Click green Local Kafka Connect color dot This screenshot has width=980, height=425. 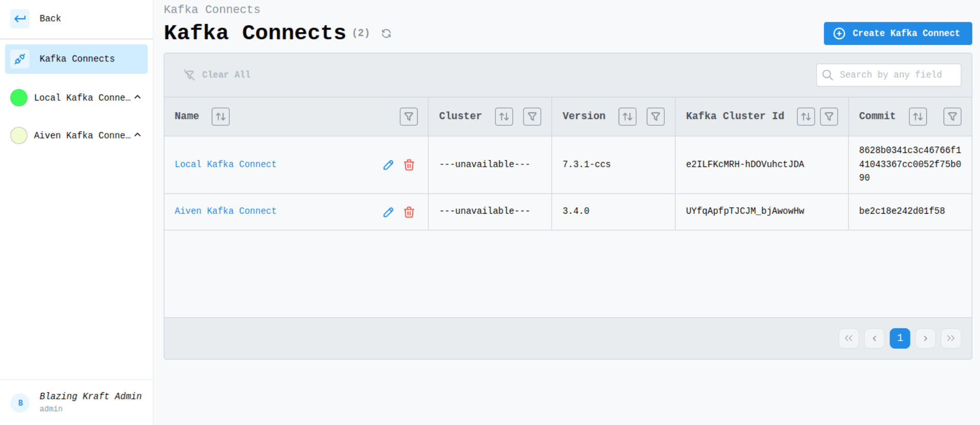point(19,98)
